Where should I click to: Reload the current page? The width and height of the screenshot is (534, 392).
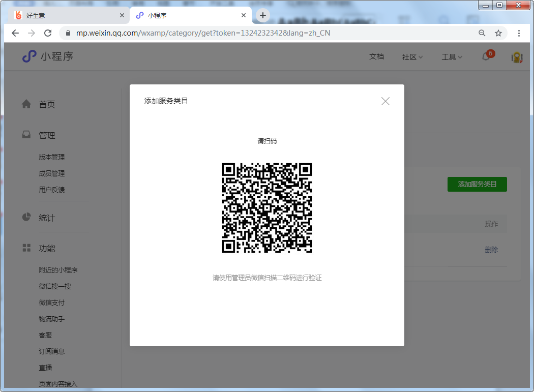pos(48,33)
